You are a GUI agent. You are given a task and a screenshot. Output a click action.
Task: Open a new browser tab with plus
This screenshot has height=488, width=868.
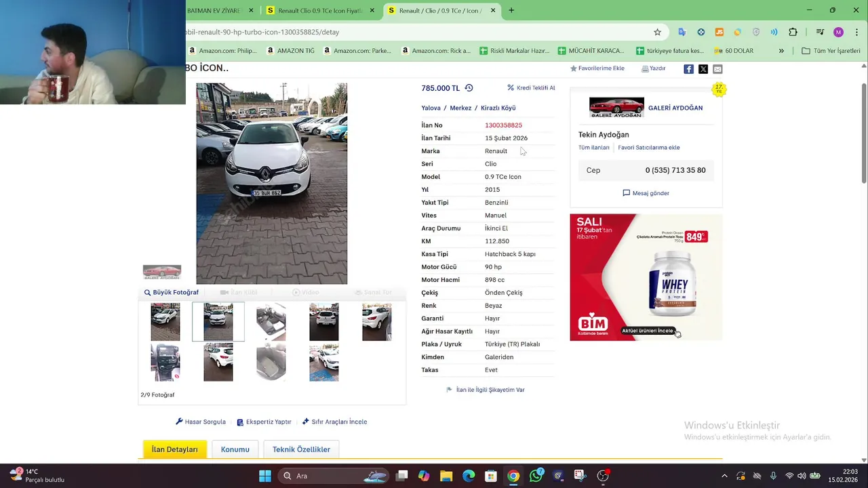click(x=511, y=10)
